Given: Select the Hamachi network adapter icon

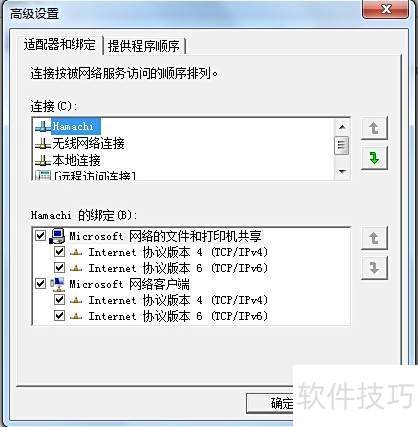Looking at the screenshot, I should (43, 127).
